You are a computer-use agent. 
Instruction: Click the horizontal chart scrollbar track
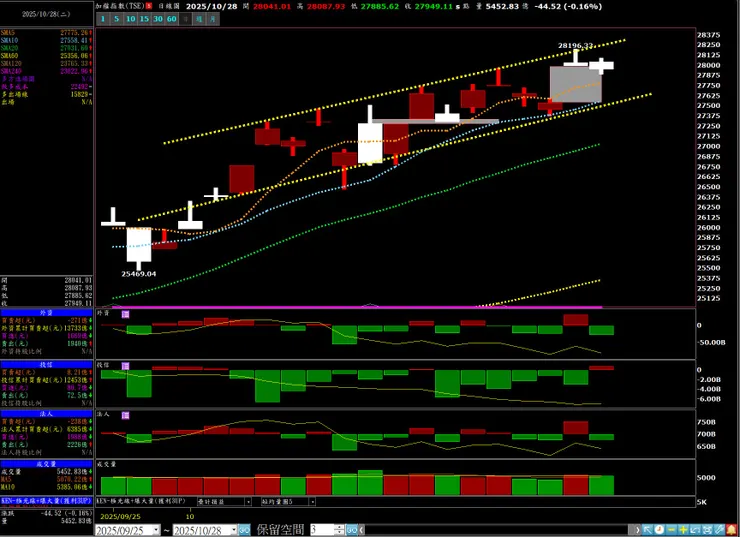pos(498,530)
